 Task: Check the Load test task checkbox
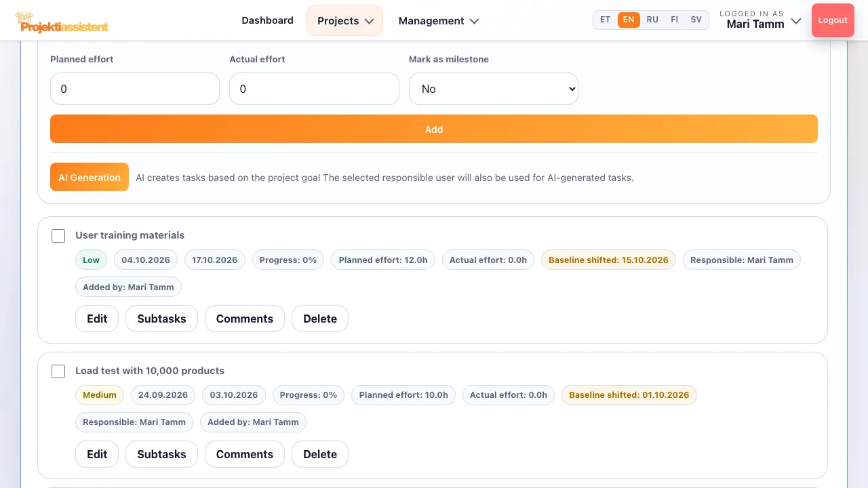point(58,371)
